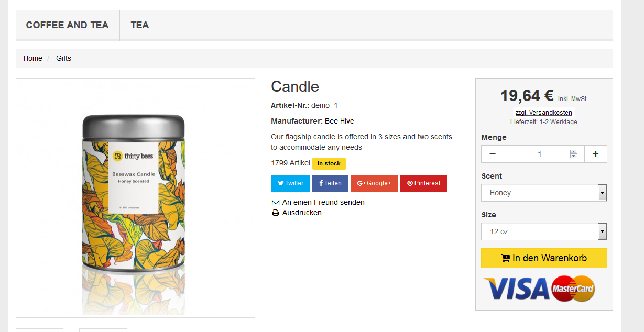Click the envelope icon to email a friend

(x=276, y=202)
